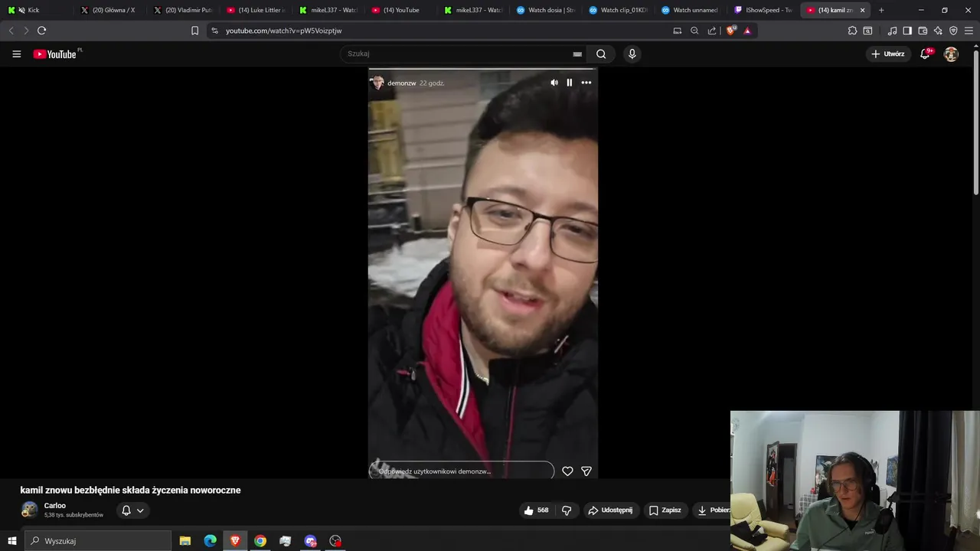The width and height of the screenshot is (980, 551).
Task: Open the Brave Wallet icon
Action: (x=923, y=31)
